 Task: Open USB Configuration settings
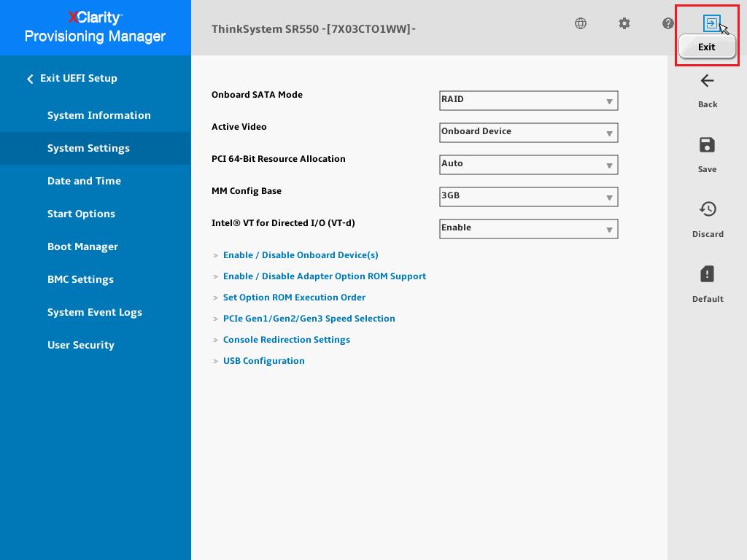[x=264, y=361]
